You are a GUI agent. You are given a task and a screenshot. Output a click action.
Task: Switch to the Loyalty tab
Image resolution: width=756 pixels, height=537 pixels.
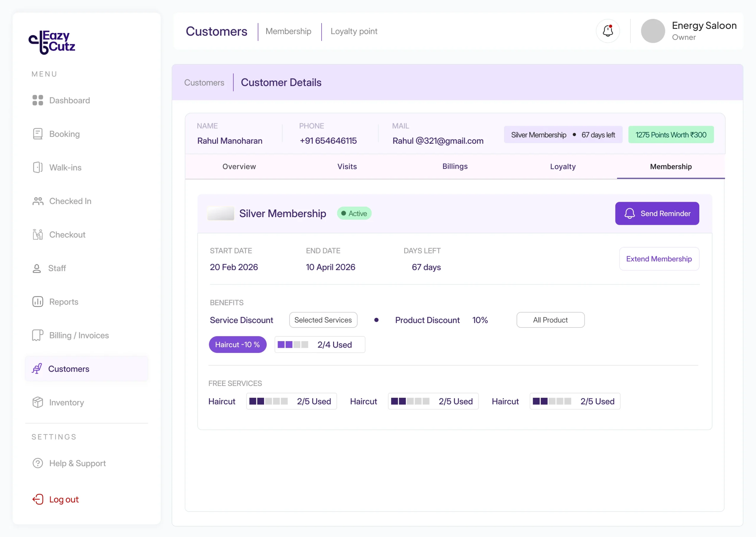[x=563, y=166]
